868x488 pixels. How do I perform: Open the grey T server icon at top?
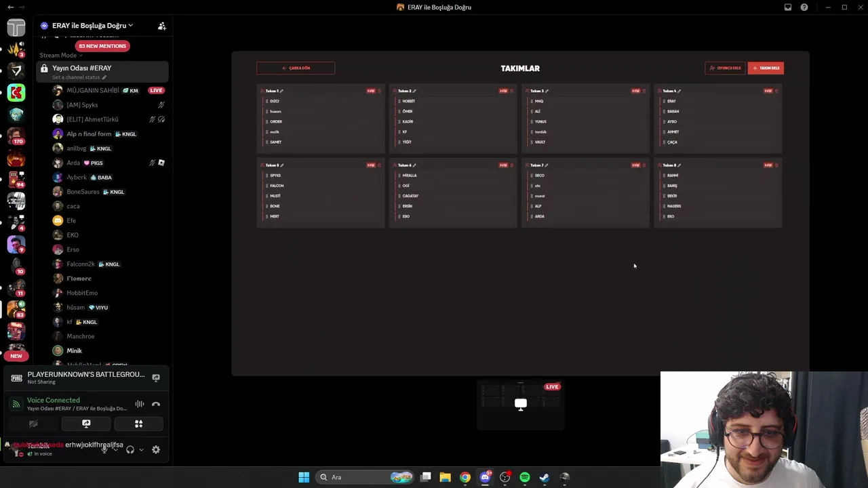(x=16, y=27)
